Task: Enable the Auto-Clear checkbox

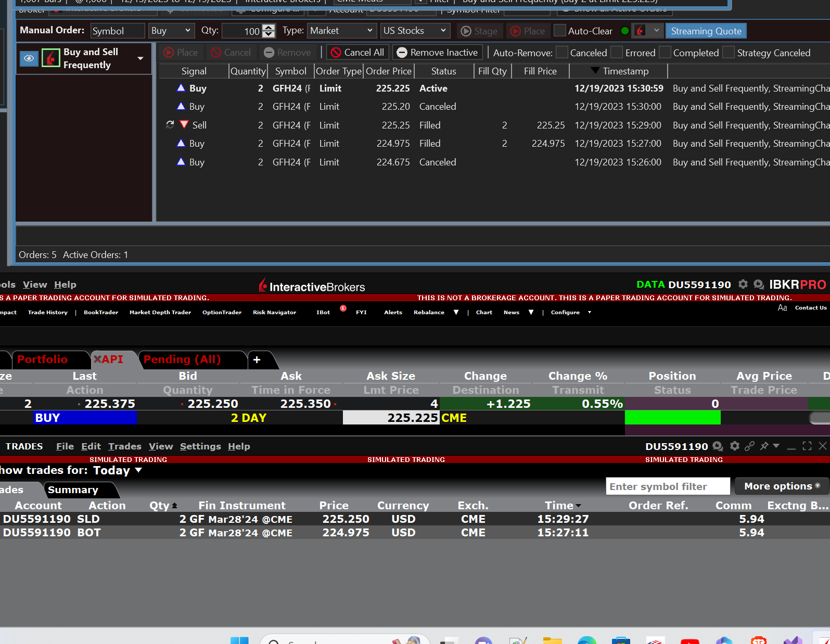Action: (x=560, y=30)
